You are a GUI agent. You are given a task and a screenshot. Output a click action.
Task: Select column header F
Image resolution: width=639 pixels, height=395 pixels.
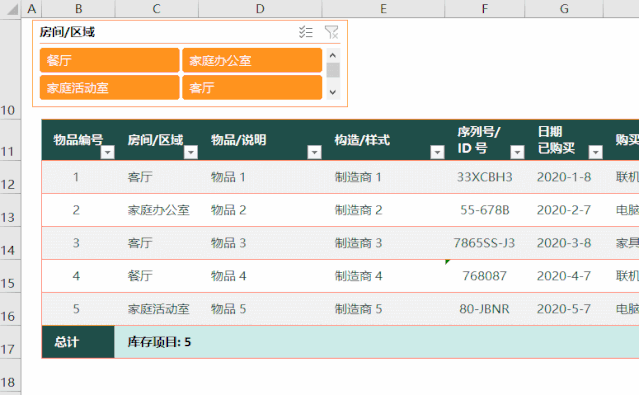(485, 9)
